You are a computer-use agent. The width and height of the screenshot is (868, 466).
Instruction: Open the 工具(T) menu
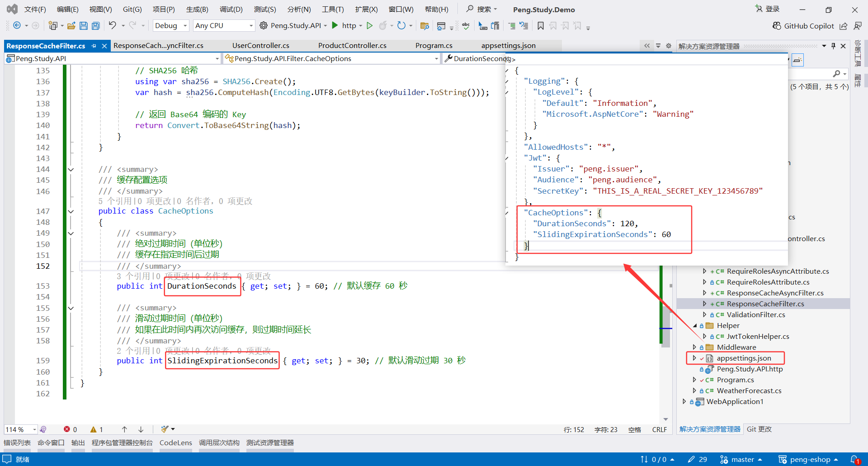click(x=333, y=10)
